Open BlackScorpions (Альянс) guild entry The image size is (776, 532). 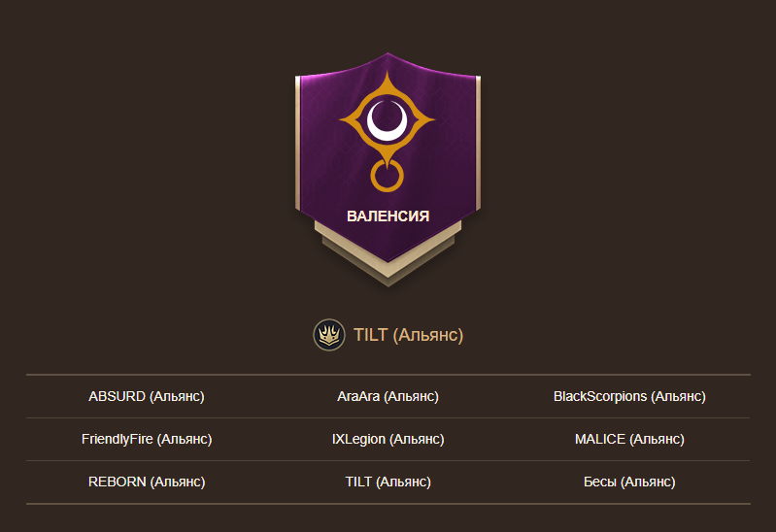coord(629,396)
